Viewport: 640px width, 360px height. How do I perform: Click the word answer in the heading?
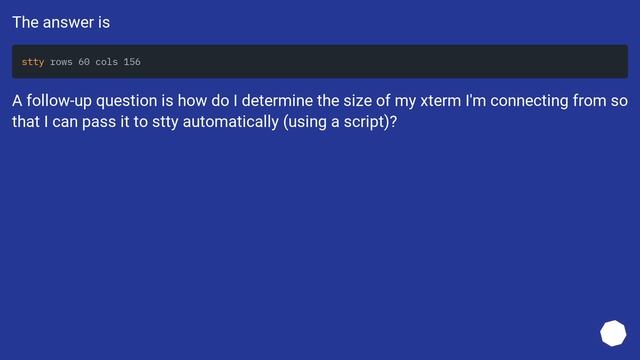pyautogui.click(x=68, y=22)
